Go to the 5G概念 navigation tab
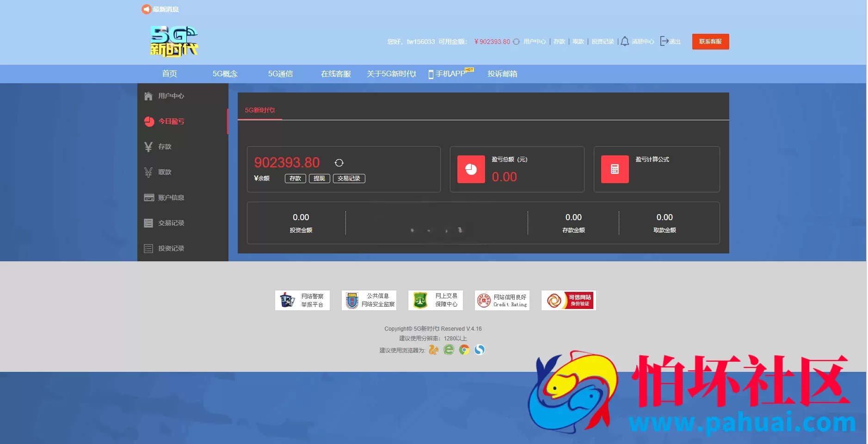Screen dimensions: 868x444 (x=225, y=74)
